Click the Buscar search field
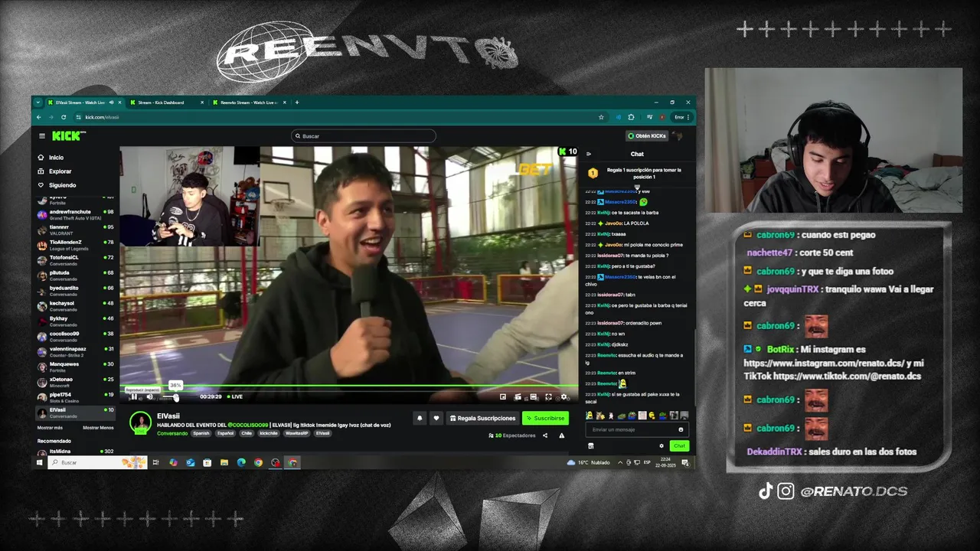 (364, 136)
